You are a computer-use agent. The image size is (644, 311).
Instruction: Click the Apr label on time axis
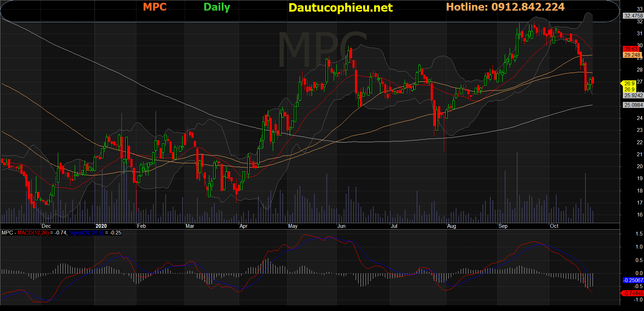tap(243, 226)
